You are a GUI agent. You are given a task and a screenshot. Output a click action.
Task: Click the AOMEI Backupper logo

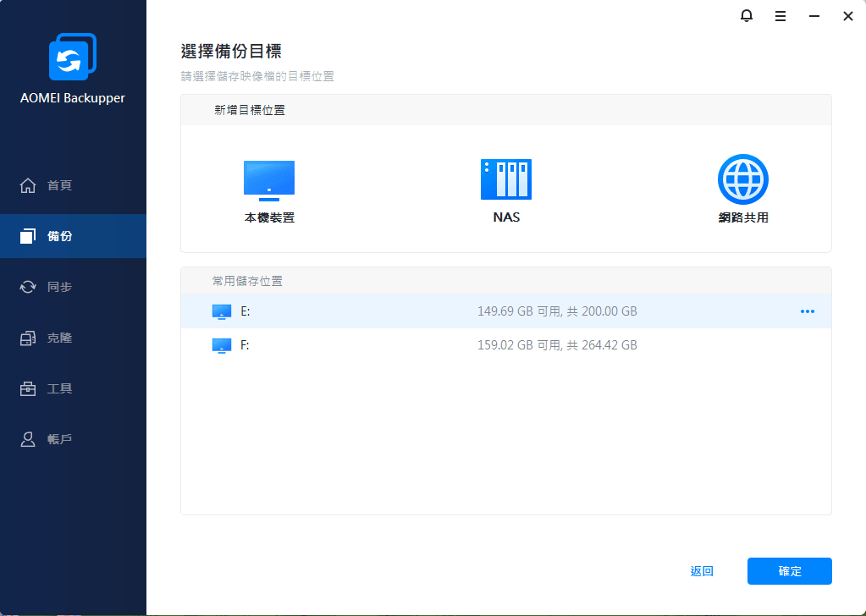tap(72, 57)
